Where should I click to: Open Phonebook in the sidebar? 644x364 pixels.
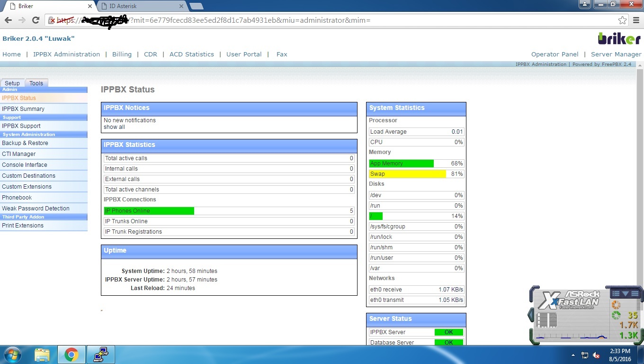44,198
